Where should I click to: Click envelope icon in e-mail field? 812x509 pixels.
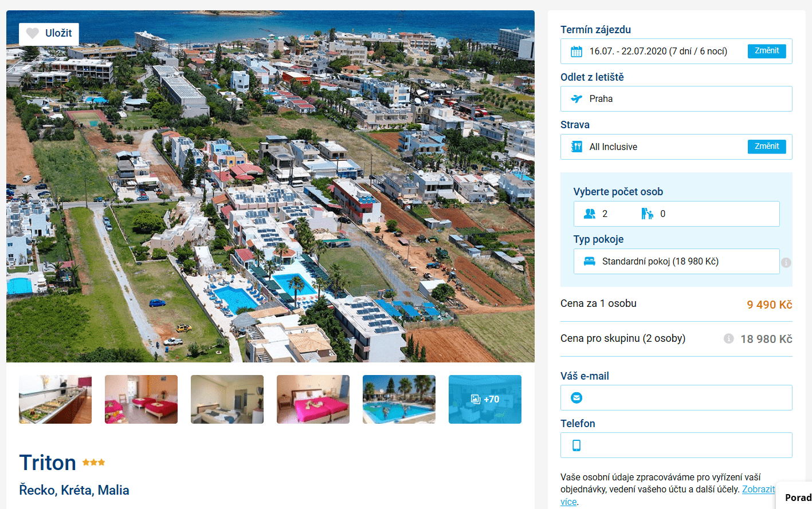click(x=576, y=397)
